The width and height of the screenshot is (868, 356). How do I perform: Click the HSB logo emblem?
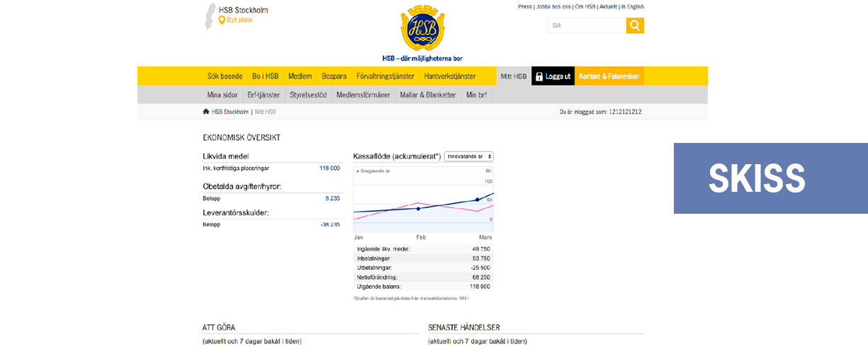[422, 28]
